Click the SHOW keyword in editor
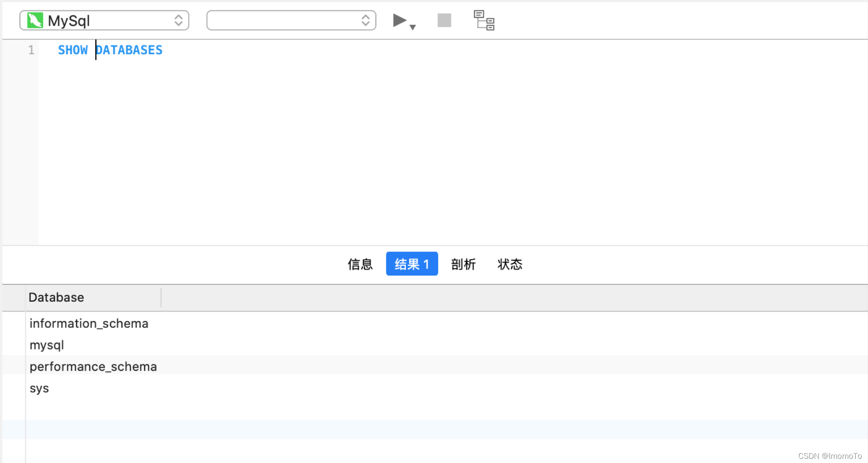This screenshot has width=868, height=463. 73,50
